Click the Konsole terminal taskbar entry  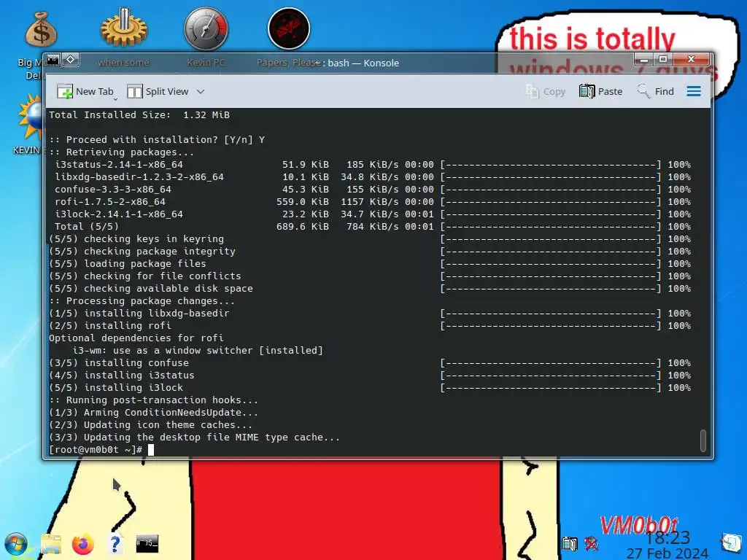coord(147,544)
